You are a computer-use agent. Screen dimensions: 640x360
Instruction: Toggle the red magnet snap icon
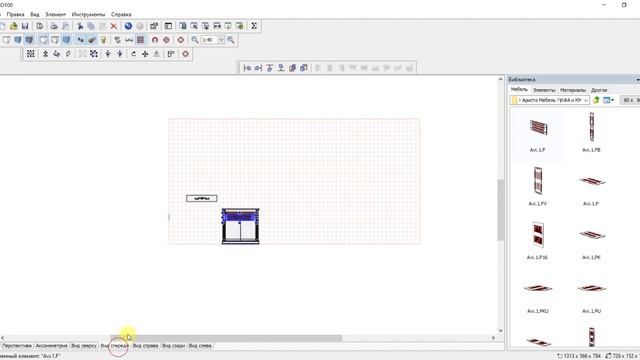point(155,40)
